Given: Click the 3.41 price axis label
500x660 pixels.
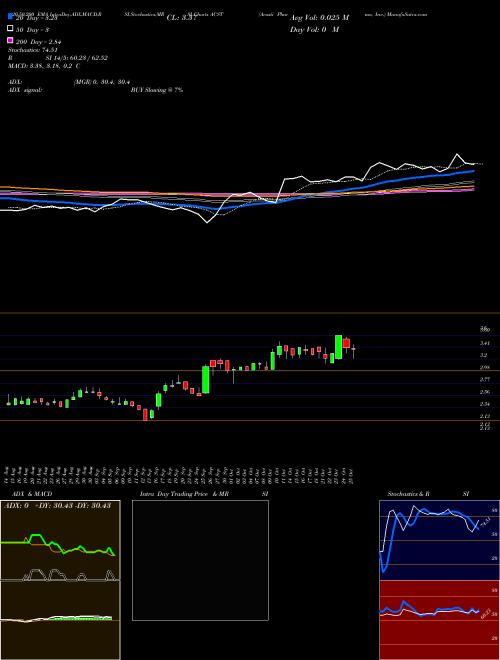Looking at the screenshot, I should (x=484, y=343).
